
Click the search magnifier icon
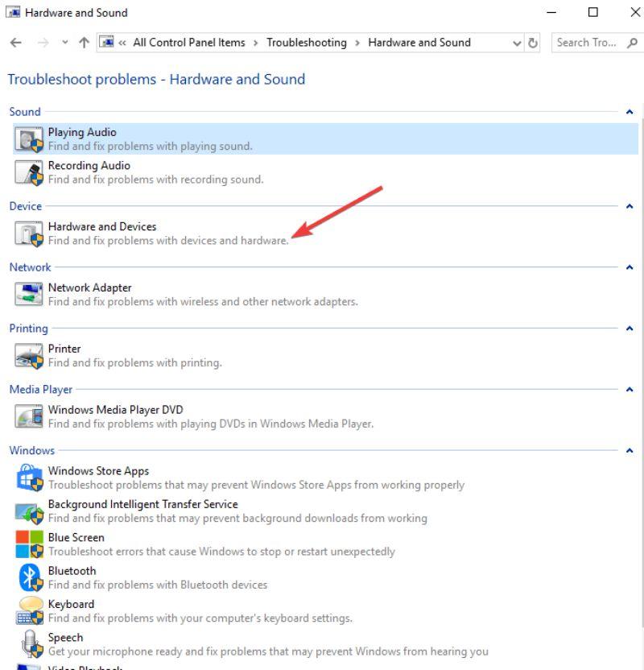coord(632,43)
